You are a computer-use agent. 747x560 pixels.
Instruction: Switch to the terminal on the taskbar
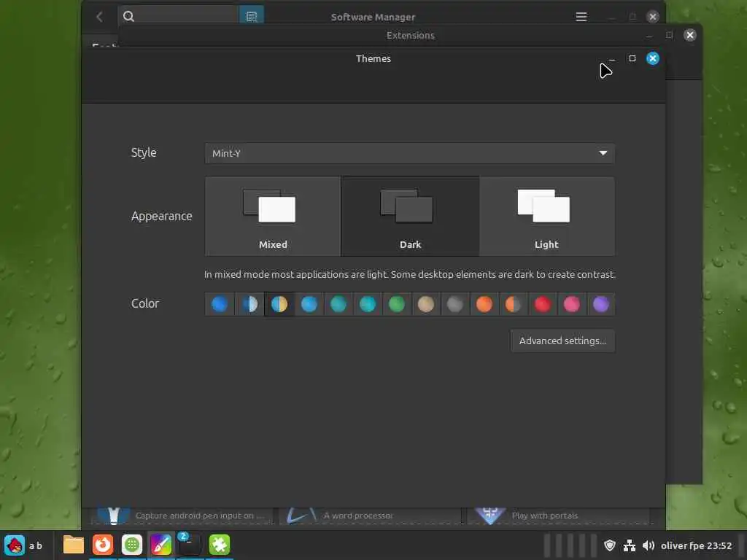[190, 545]
